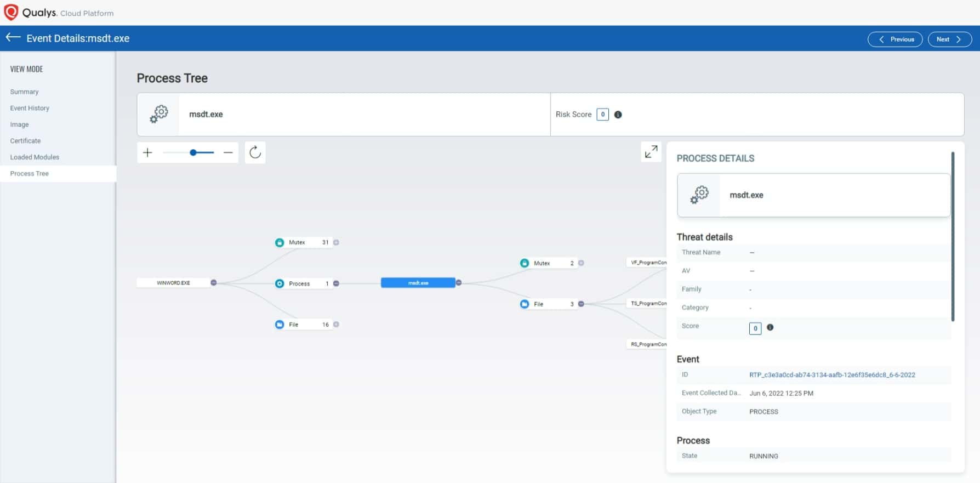Click the gear icon in Process Details

coord(699,195)
